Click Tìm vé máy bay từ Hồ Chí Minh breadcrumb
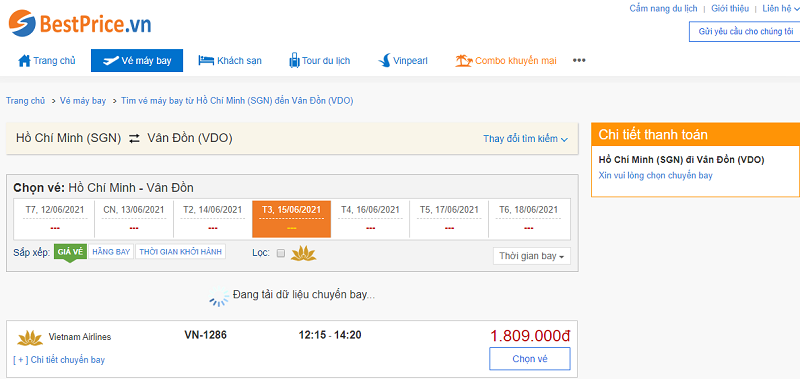The width and height of the screenshot is (800, 379). pos(237,100)
